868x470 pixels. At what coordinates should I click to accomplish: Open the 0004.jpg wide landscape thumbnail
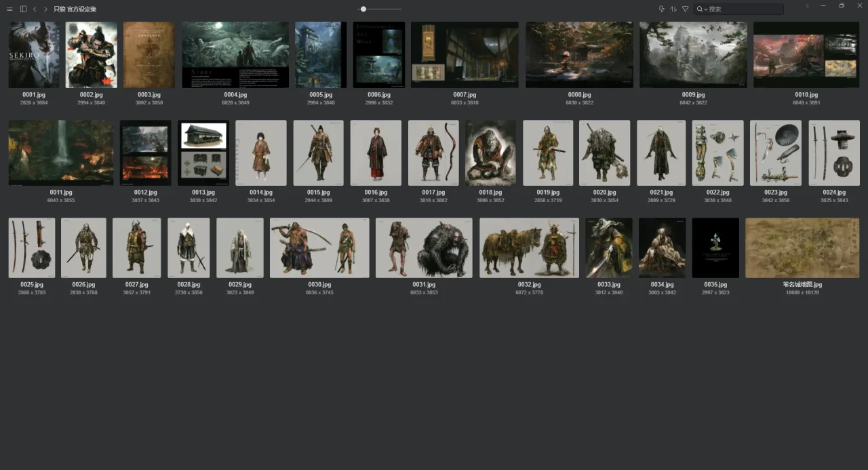pos(235,55)
